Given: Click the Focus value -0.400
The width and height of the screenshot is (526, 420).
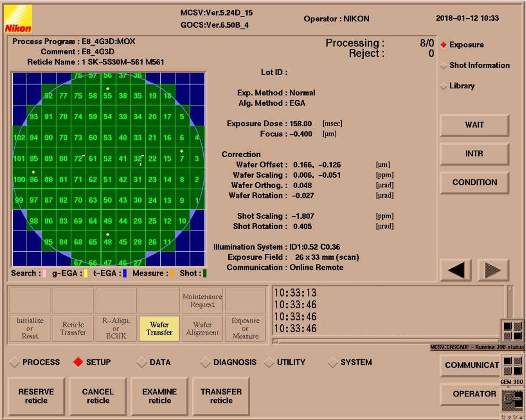Looking at the screenshot, I should coord(301,134).
